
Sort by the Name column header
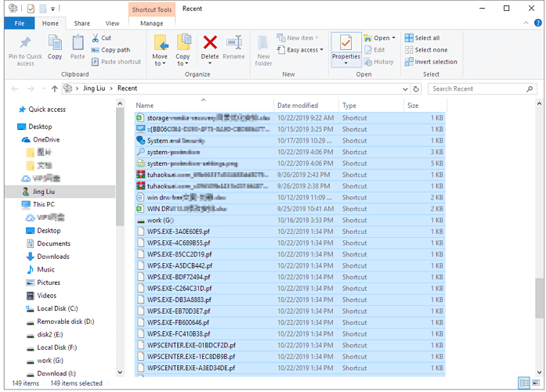click(x=204, y=106)
